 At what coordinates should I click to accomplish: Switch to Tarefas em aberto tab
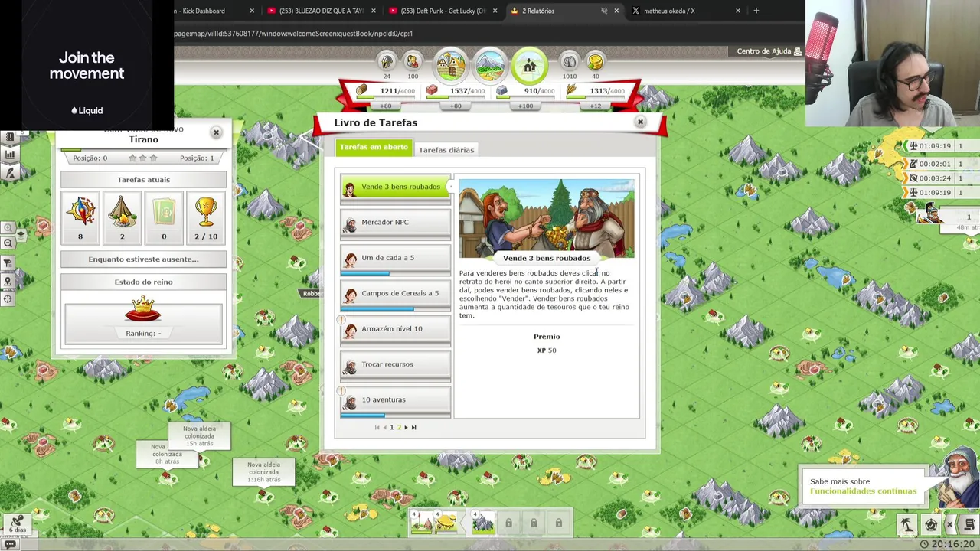pyautogui.click(x=374, y=147)
